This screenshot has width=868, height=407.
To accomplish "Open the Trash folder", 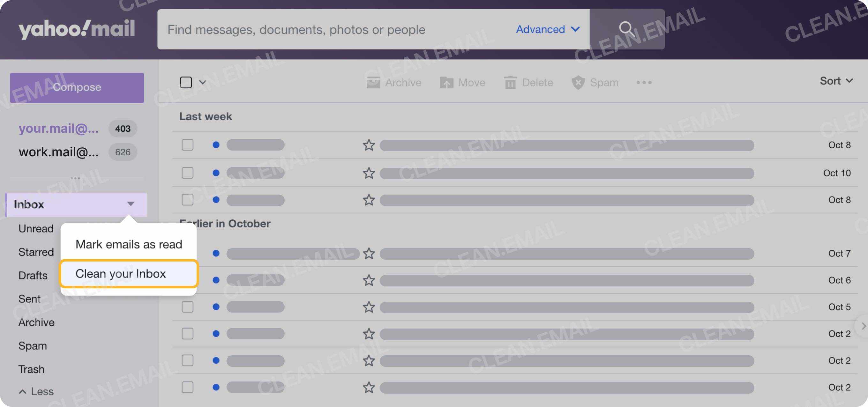I will pyautogui.click(x=31, y=369).
